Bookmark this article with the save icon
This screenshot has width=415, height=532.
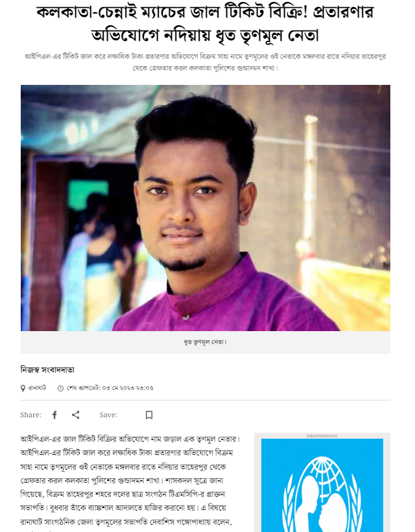[148, 415]
